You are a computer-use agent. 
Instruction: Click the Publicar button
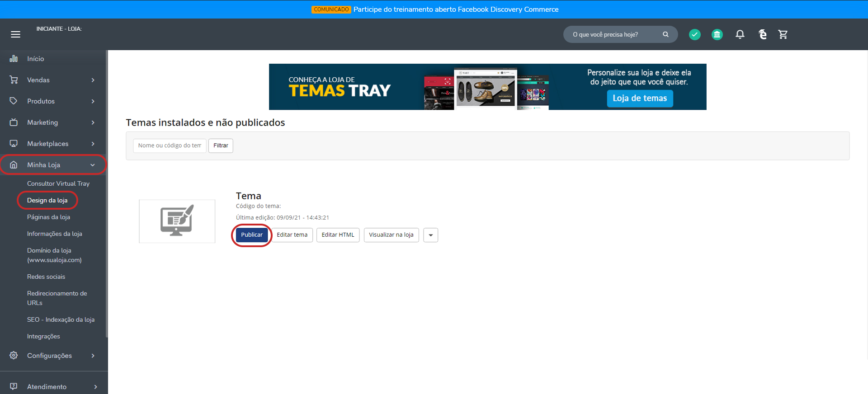coord(251,235)
